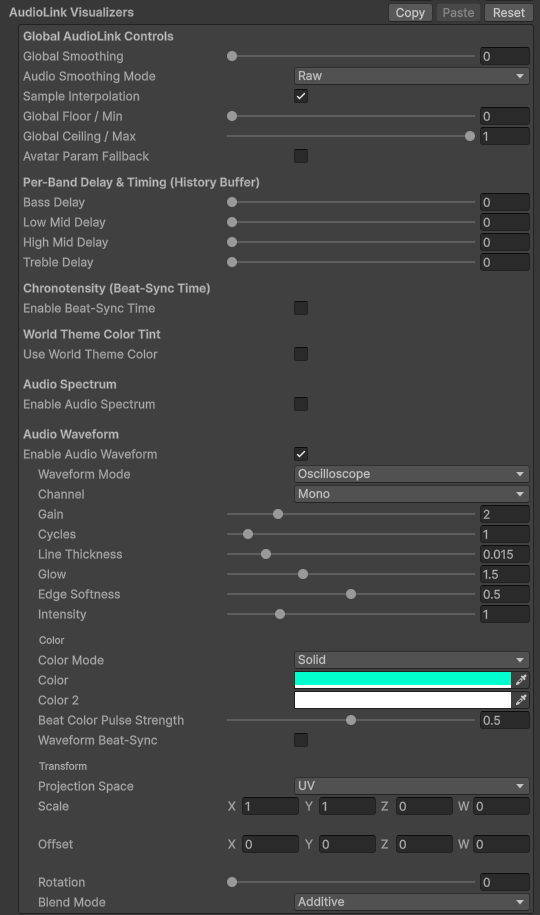Image resolution: width=540 pixels, height=915 pixels.
Task: Click the Per-Band Delay & Timing heading
Action: pyautogui.click(x=141, y=182)
